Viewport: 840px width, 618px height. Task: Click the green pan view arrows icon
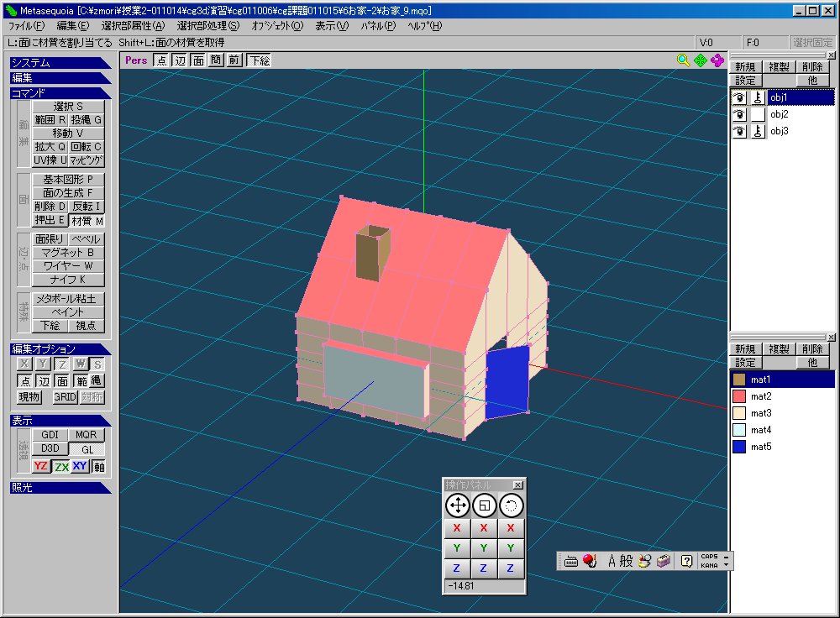701,60
